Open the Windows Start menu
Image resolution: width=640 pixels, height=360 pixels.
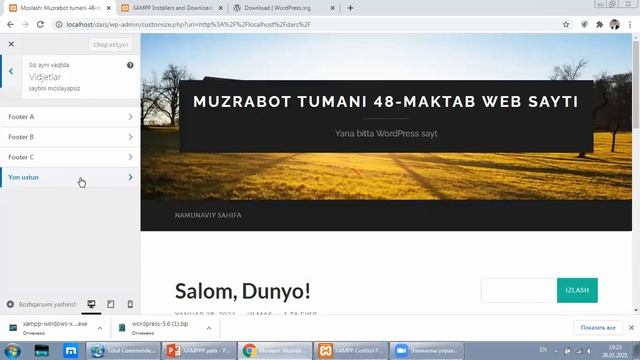pos(12,351)
